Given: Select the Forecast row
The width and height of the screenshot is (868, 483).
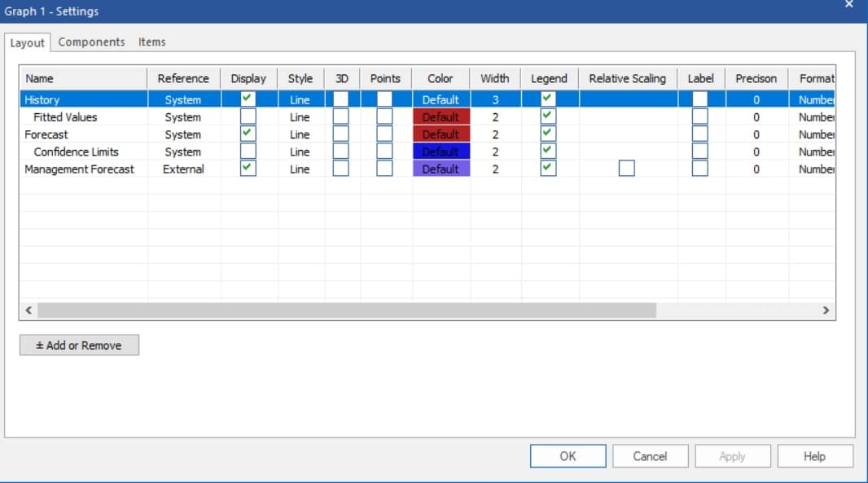Looking at the screenshot, I should [81, 134].
